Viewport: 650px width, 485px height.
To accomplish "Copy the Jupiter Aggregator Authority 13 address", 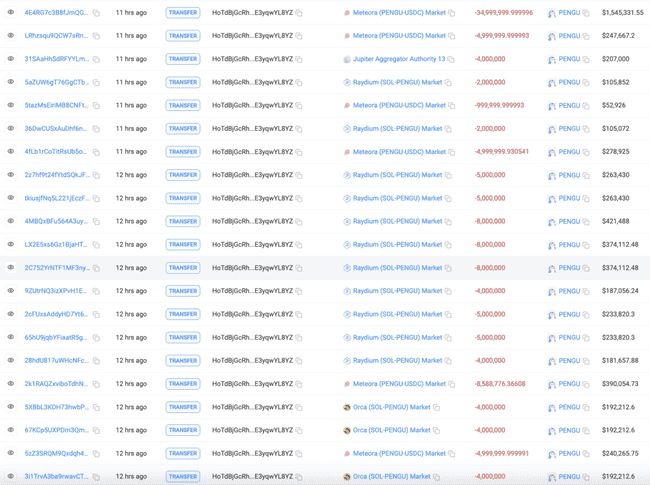I will point(451,59).
